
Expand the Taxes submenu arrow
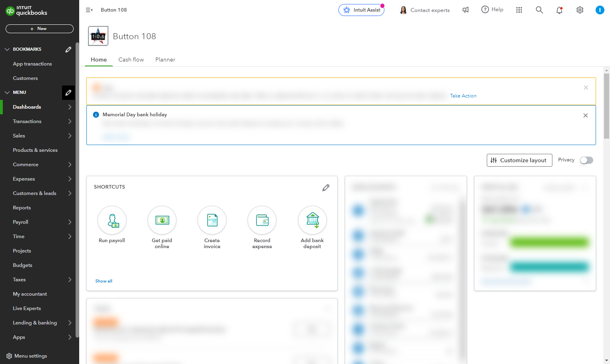coord(70,280)
